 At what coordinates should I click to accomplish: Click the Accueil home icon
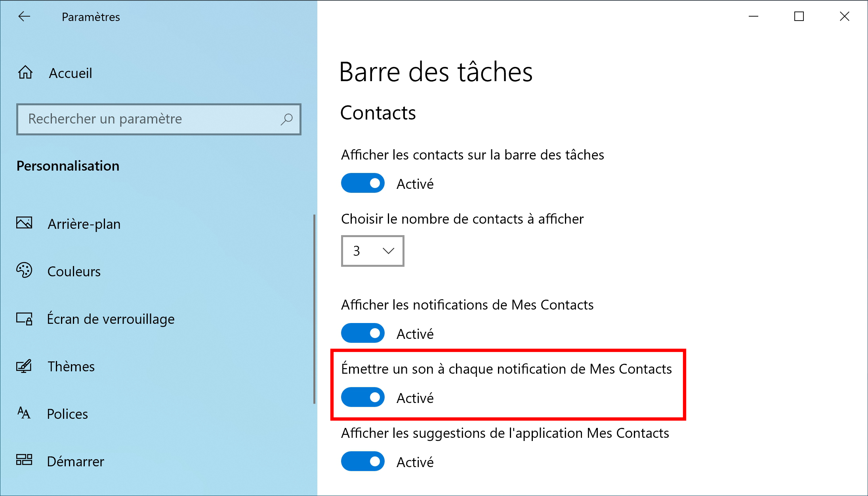pos(25,72)
